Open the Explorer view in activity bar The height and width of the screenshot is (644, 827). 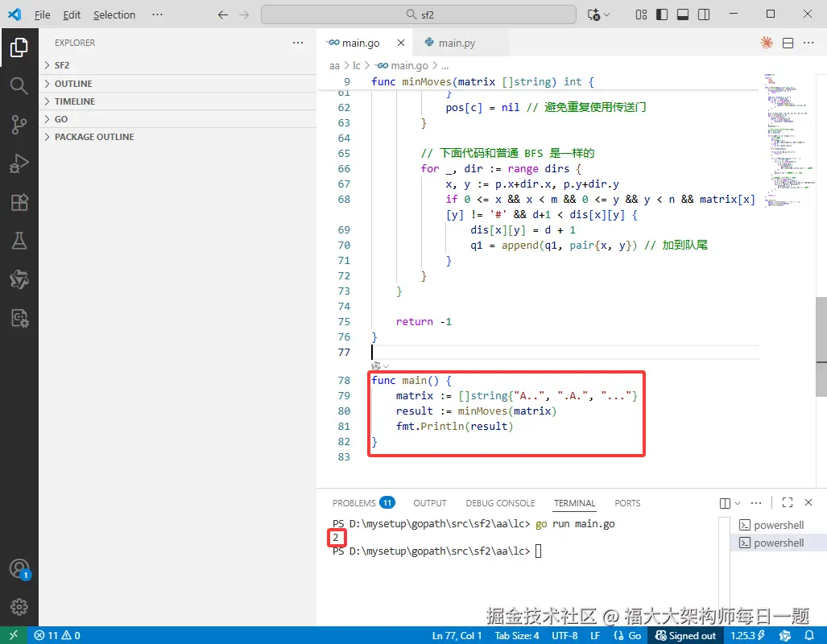19,47
